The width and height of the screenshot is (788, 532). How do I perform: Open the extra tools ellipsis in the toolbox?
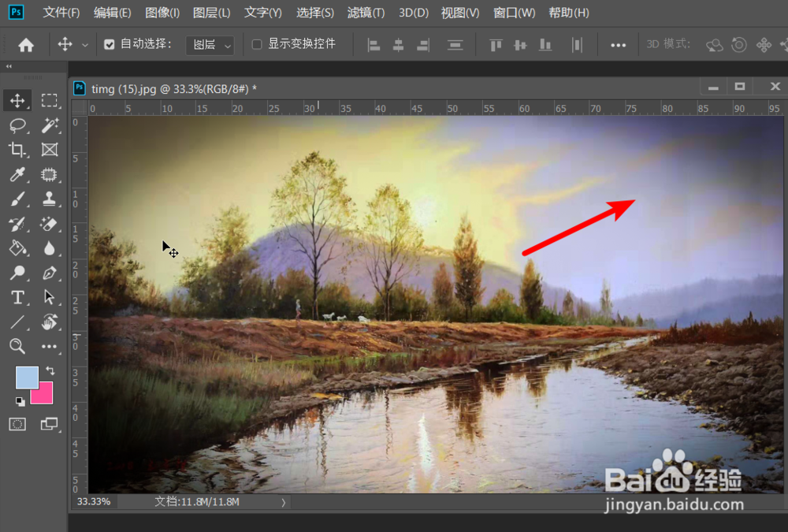click(49, 346)
